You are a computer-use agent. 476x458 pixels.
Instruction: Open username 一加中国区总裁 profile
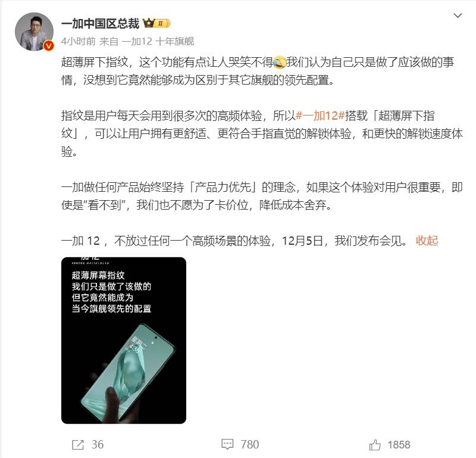pos(100,23)
